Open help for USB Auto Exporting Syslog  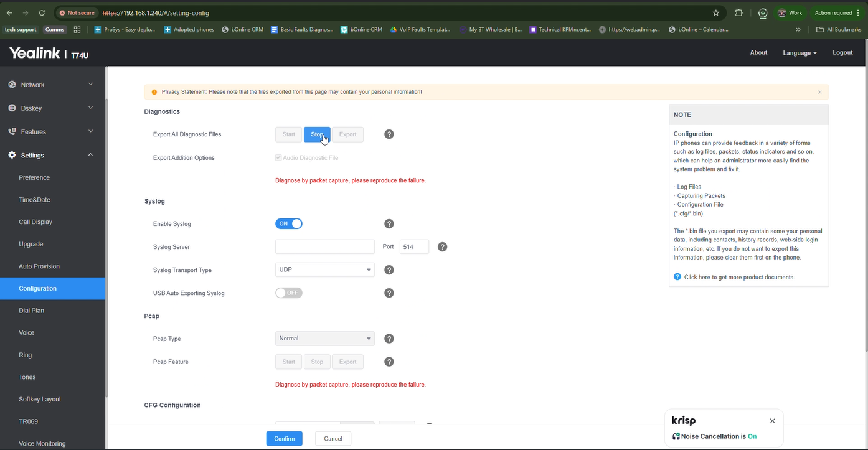(389, 293)
